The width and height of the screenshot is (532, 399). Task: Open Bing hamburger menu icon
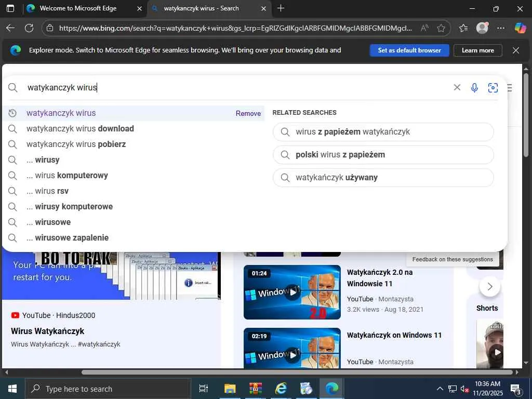[x=510, y=88]
